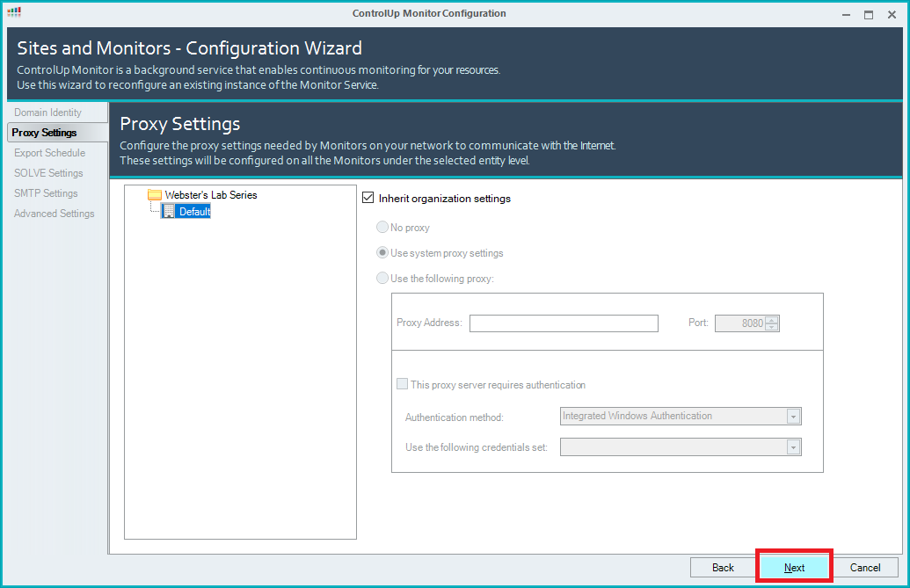Click the Next button
The width and height of the screenshot is (910, 588).
[x=794, y=568]
